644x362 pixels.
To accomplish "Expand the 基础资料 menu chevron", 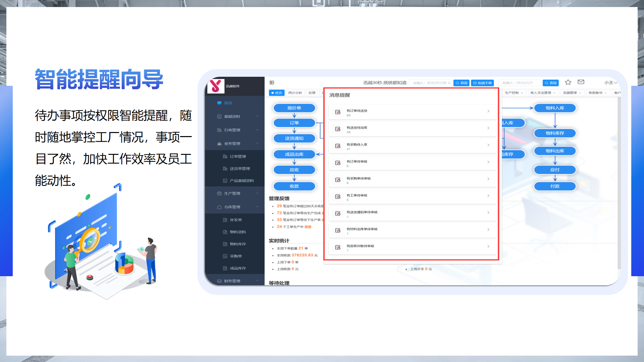I will click(257, 116).
